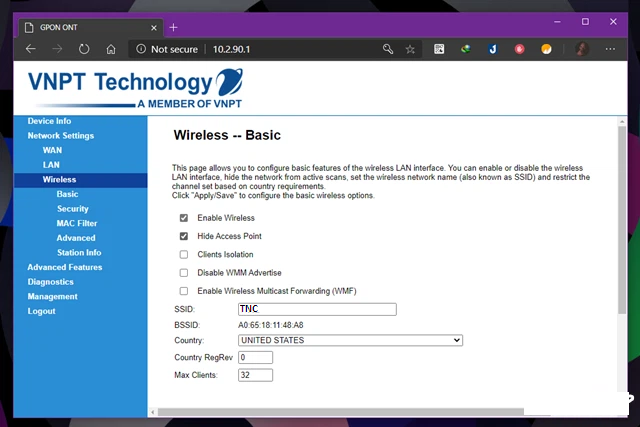Image resolution: width=640 pixels, height=427 pixels.
Task: Click the vertical scrollbar of the page
Action: pyautogui.click(x=622, y=220)
